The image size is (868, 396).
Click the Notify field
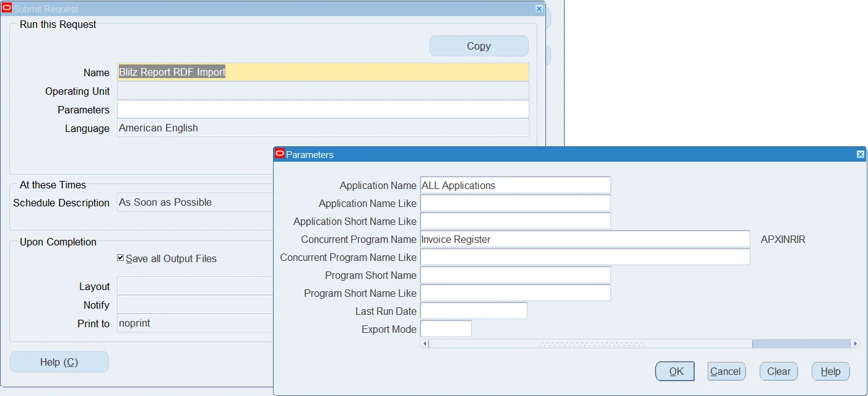coord(196,304)
